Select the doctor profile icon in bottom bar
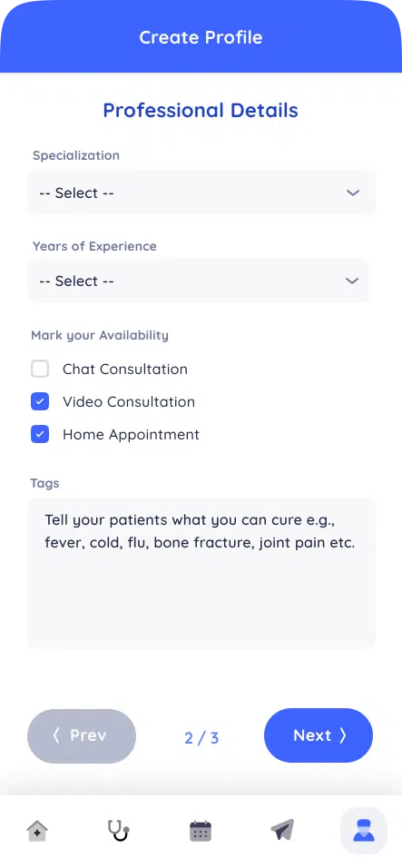Screen dimensions: 402x868 pos(363,831)
